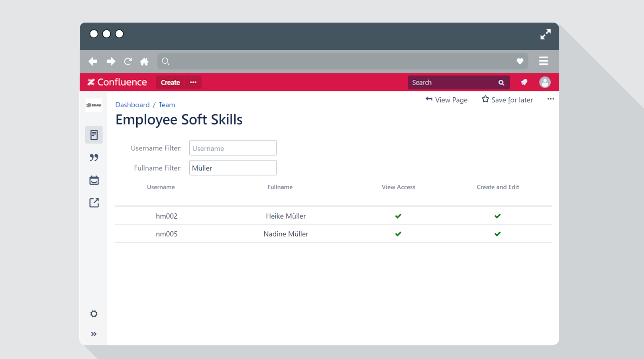Toggle View Access check for Heike Müller
The height and width of the screenshot is (359, 644).
coord(398,216)
